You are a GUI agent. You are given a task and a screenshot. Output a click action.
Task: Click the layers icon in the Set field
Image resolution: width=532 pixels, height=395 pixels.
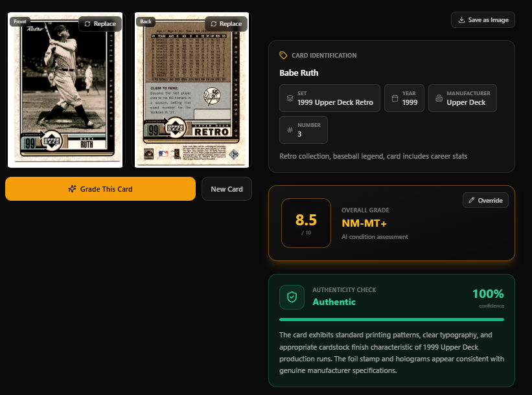(x=290, y=98)
